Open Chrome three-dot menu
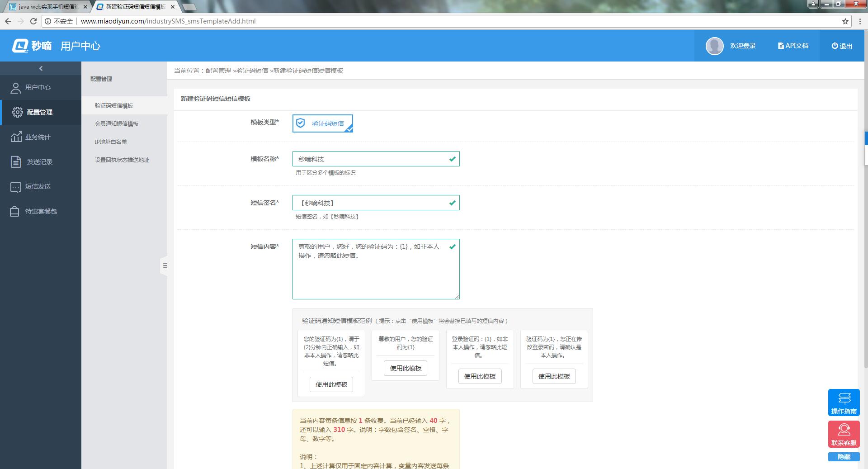 (x=860, y=21)
